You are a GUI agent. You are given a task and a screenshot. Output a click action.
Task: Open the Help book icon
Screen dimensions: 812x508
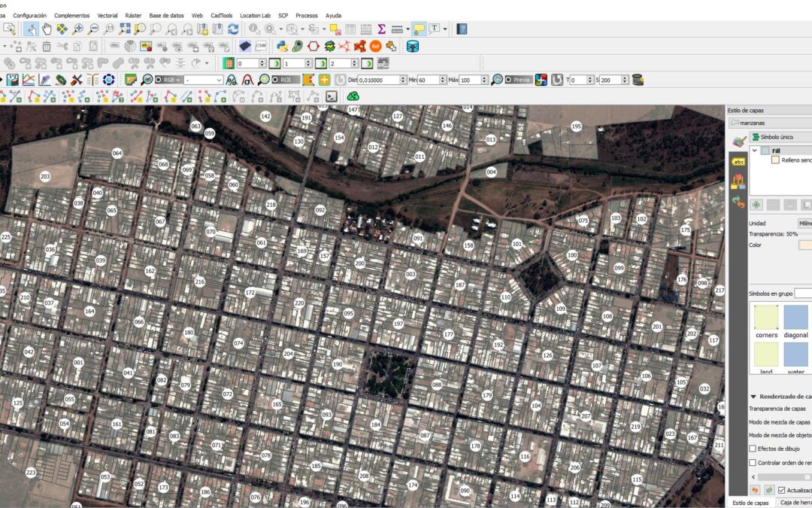(462, 29)
